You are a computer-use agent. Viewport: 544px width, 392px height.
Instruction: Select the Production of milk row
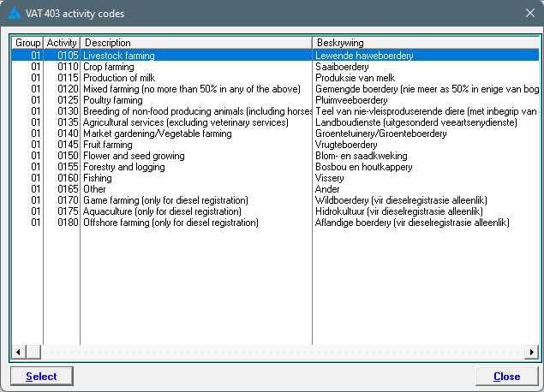click(275, 78)
